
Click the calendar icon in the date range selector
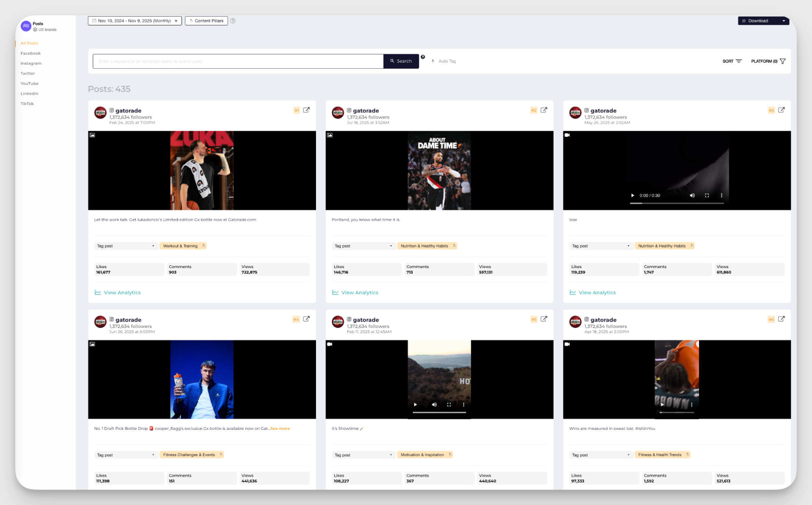[94, 20]
